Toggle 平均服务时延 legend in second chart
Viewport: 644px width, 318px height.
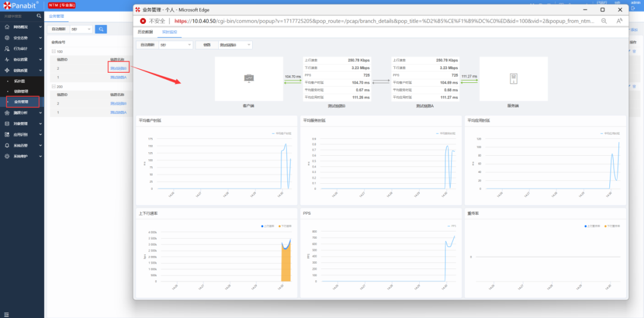(445, 134)
